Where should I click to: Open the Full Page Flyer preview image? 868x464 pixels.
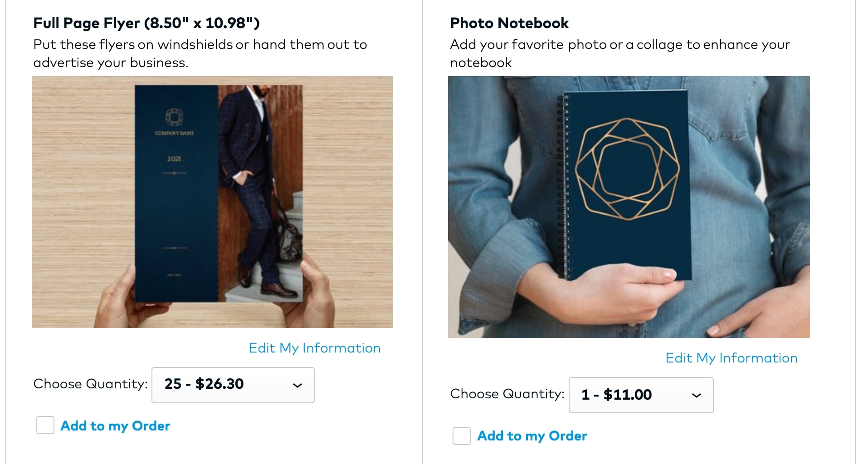(x=212, y=202)
